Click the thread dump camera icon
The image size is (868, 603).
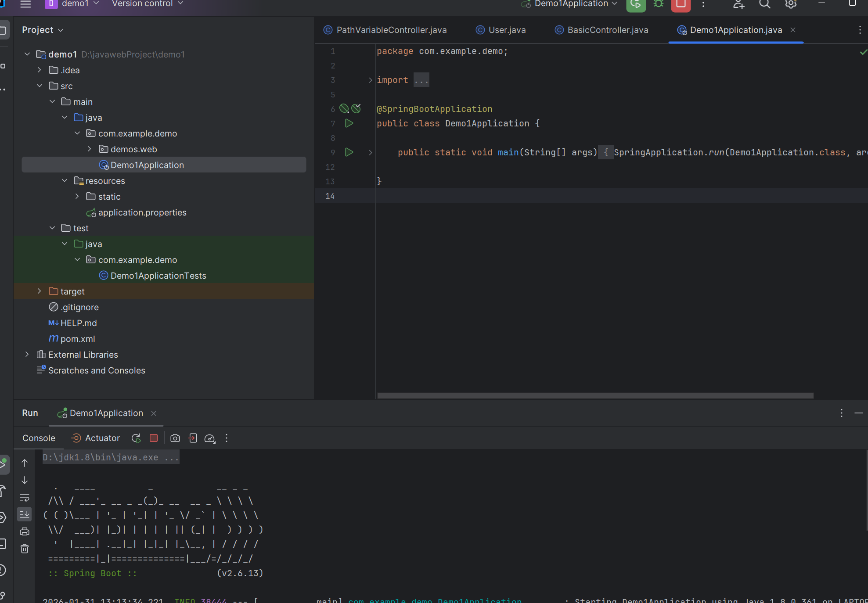pos(175,438)
